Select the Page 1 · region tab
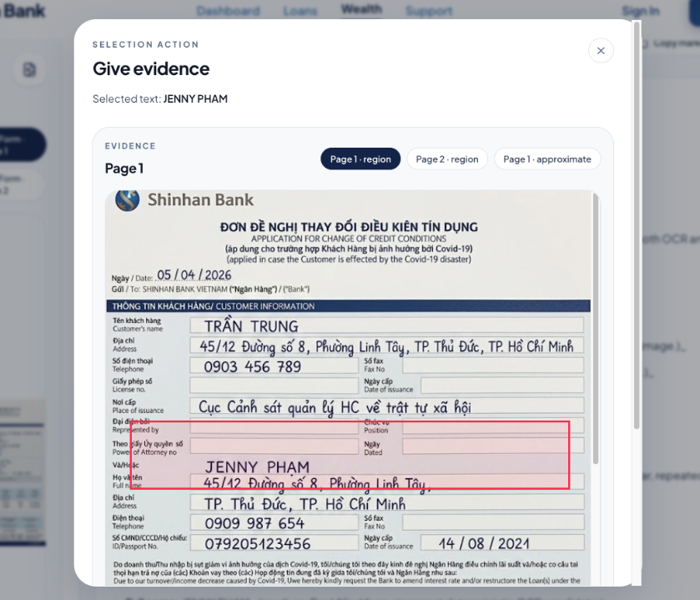The height and width of the screenshot is (600, 700). click(x=360, y=159)
